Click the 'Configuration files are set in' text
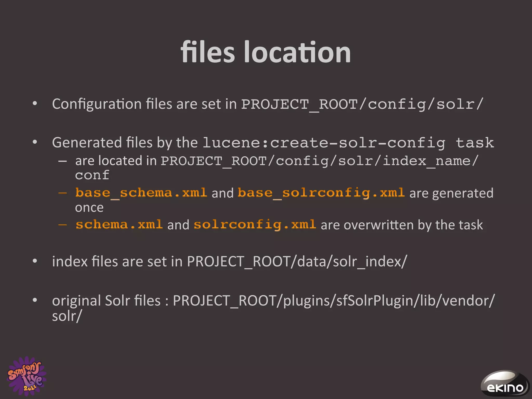532x399 pixels. [x=144, y=104]
